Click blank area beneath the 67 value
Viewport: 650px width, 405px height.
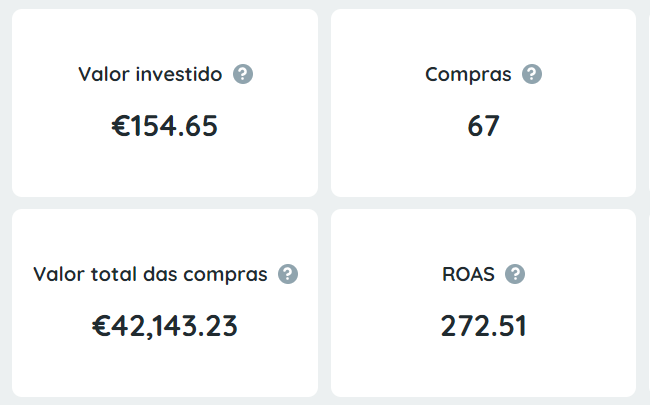483,168
